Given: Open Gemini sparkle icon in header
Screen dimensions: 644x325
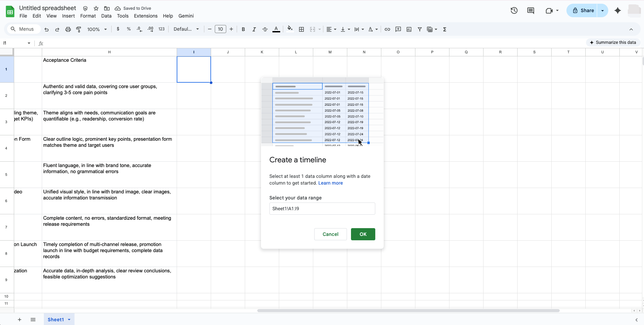Looking at the screenshot, I should (x=618, y=10).
